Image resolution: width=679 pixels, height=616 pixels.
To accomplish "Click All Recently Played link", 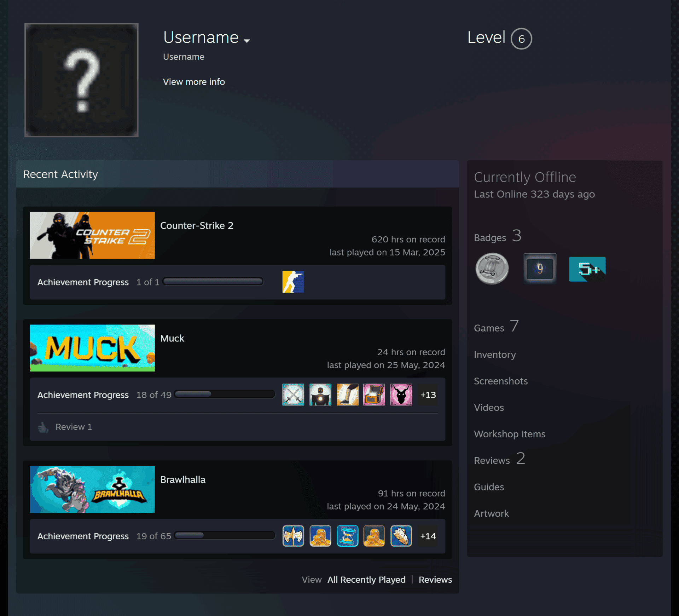I will coord(366,580).
